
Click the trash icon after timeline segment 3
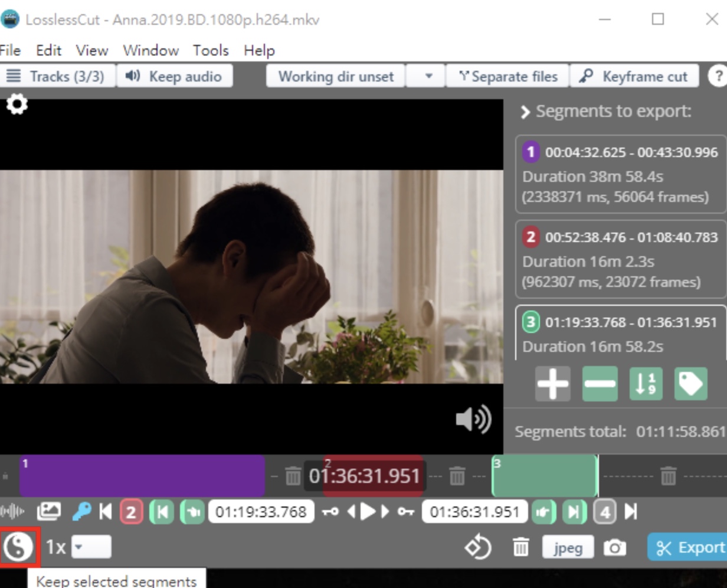click(x=668, y=475)
